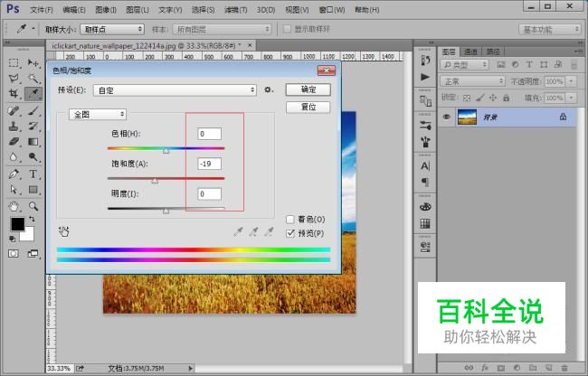Choose the Zoom tool
This screenshot has height=376, width=588.
33,206
